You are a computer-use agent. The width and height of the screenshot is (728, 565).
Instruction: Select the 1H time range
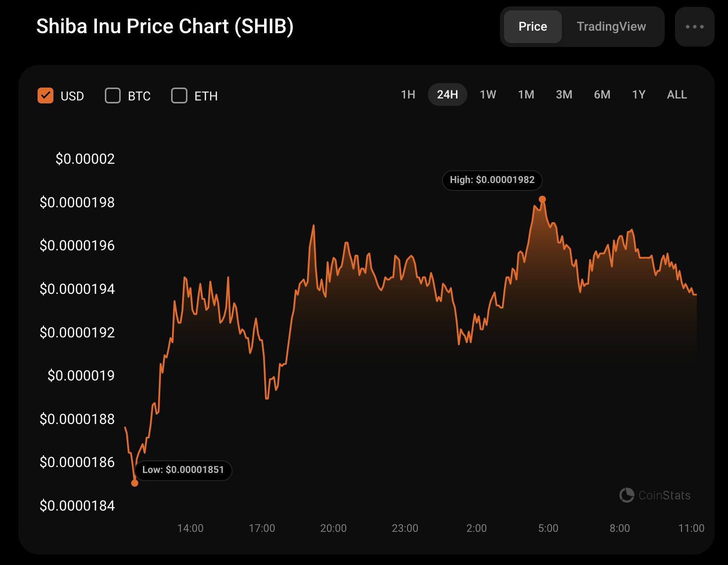[408, 94]
